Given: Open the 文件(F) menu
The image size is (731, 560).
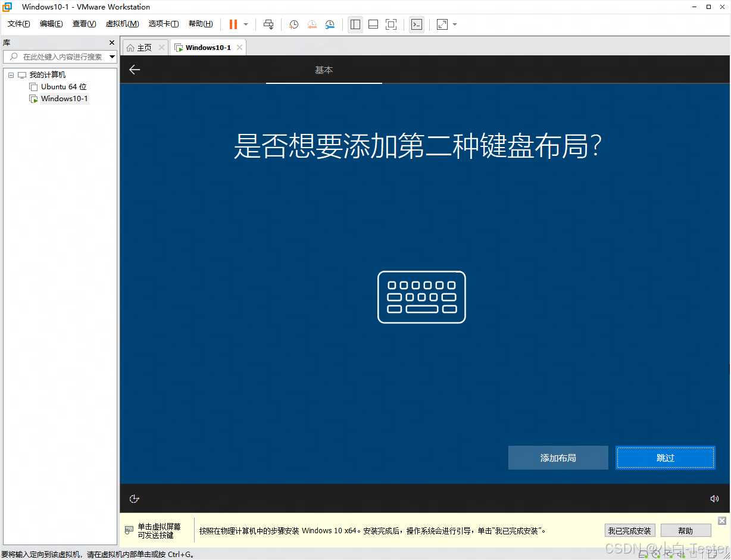Looking at the screenshot, I should point(18,24).
